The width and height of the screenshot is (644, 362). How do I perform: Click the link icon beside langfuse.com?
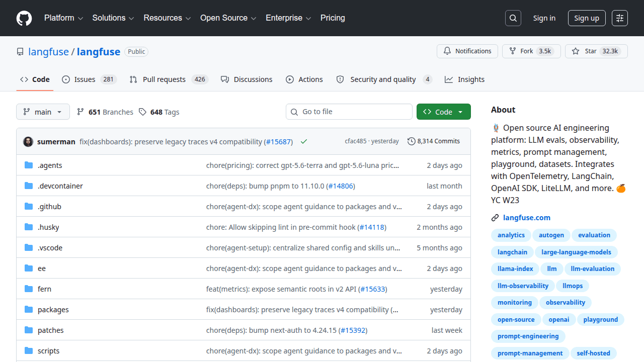(495, 218)
